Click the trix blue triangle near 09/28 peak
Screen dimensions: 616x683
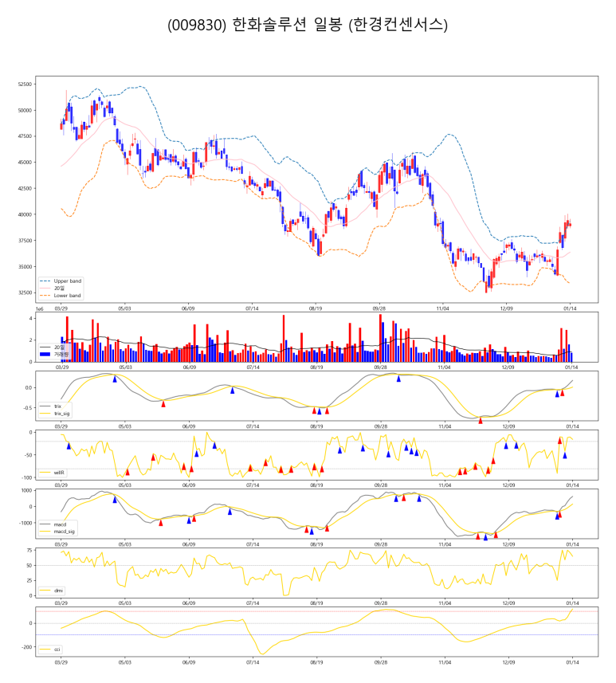(x=398, y=379)
